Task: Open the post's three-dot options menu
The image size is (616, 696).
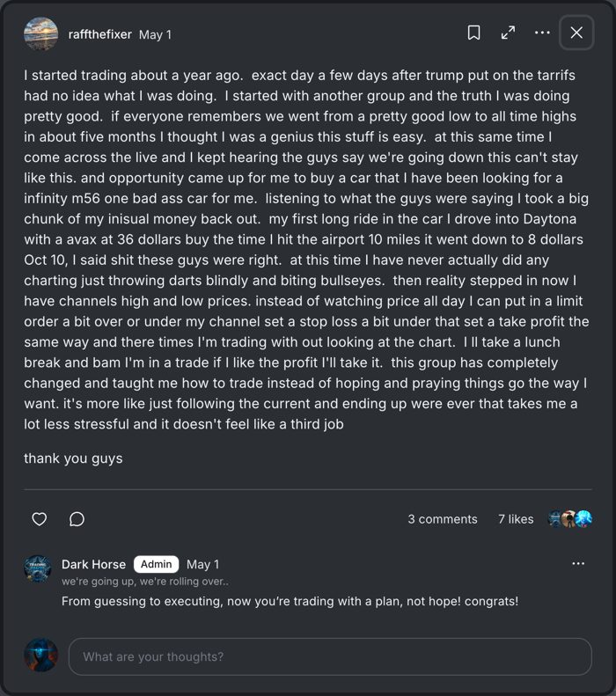Action: tap(542, 33)
